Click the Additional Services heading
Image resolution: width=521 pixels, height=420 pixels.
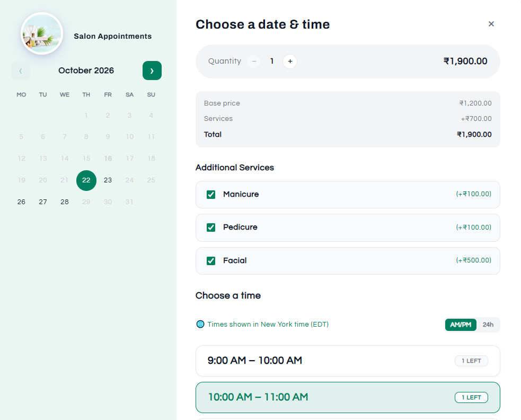[235, 167]
